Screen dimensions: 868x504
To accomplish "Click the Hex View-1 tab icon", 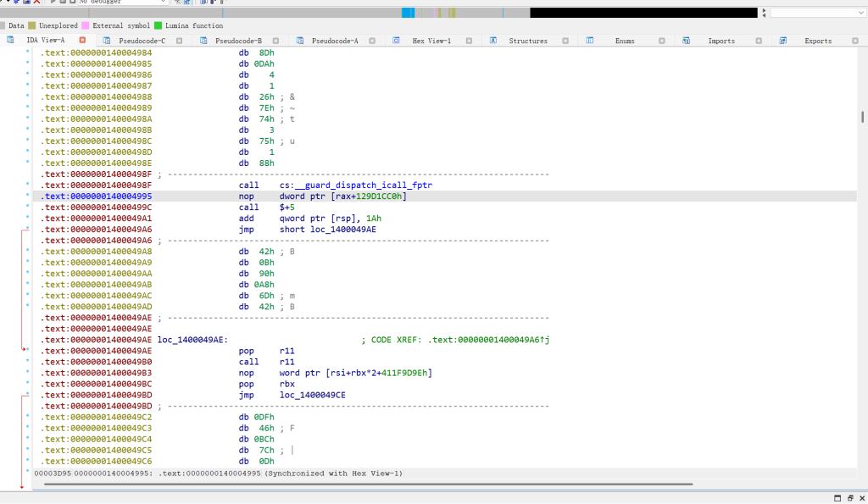I will (x=397, y=41).
